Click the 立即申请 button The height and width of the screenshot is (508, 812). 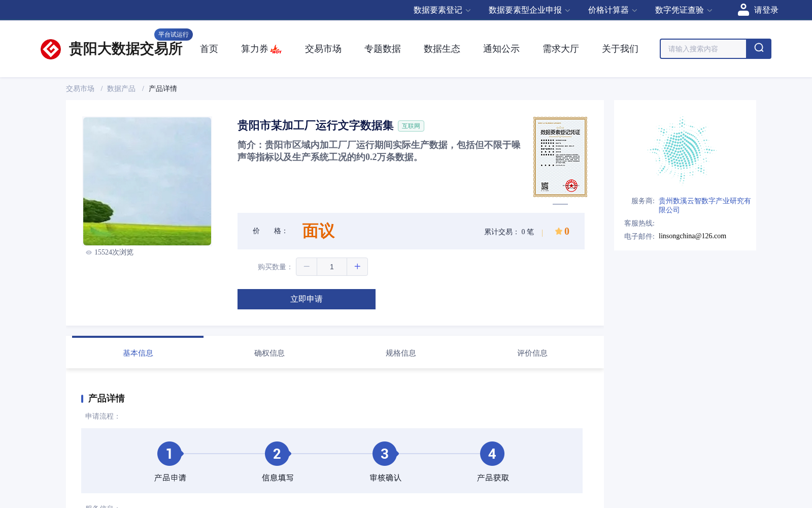(x=307, y=299)
